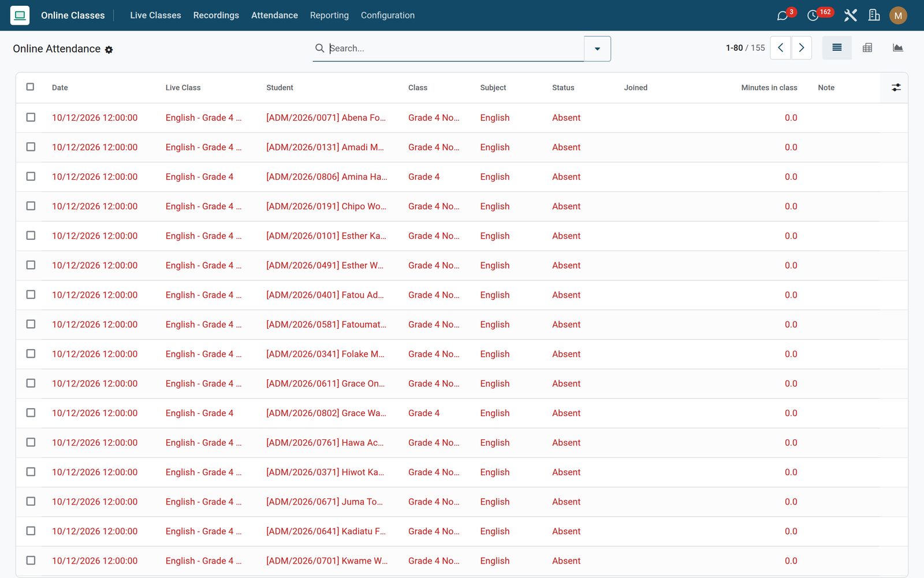The image size is (924, 578).
Task: Open record for [ADM/2026/0802] Grace Wa...
Action: [326, 413]
